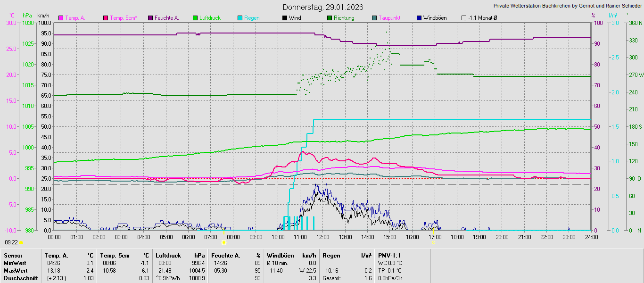Viewport: 644px width, 283px height.
Task: Click the magenta Temp. A. legend square
Action: click(x=61, y=18)
